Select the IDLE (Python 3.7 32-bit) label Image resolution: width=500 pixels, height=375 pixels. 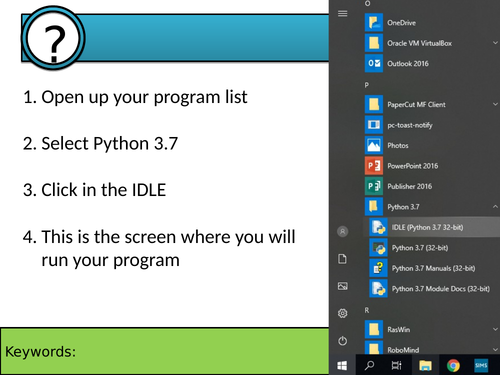[x=428, y=228]
